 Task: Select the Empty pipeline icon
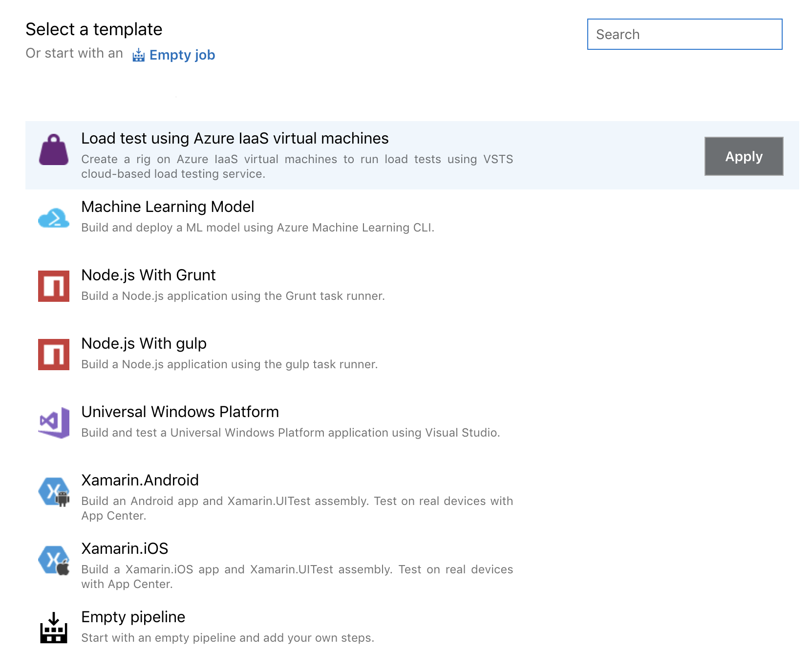coord(54,629)
